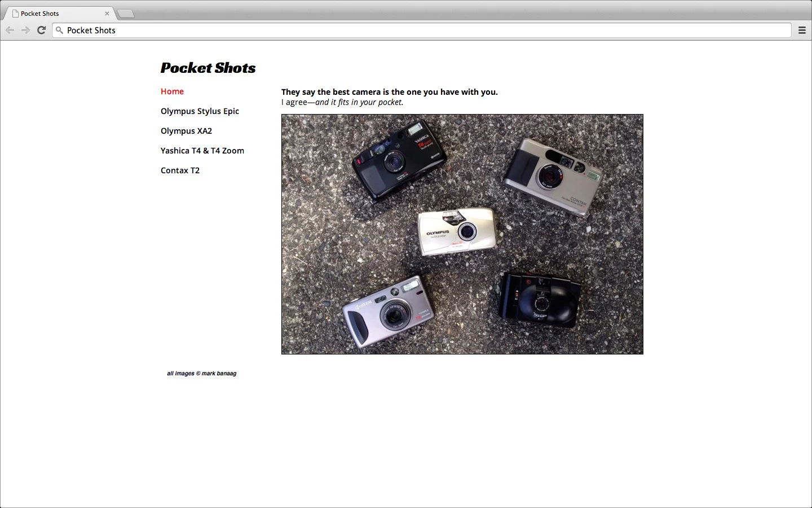The height and width of the screenshot is (508, 812).
Task: Open Yashica T4 & T4 Zoom page
Action: [x=202, y=151]
